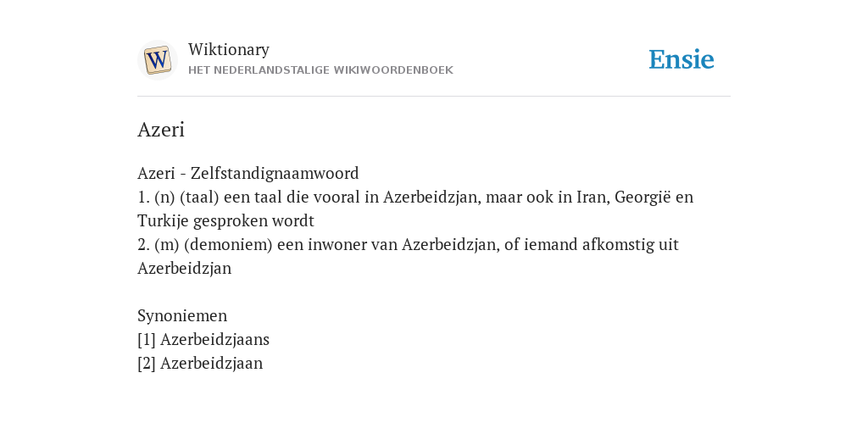Click the Synoniemen heading
This screenshot has width=868, height=434.
pos(182,315)
